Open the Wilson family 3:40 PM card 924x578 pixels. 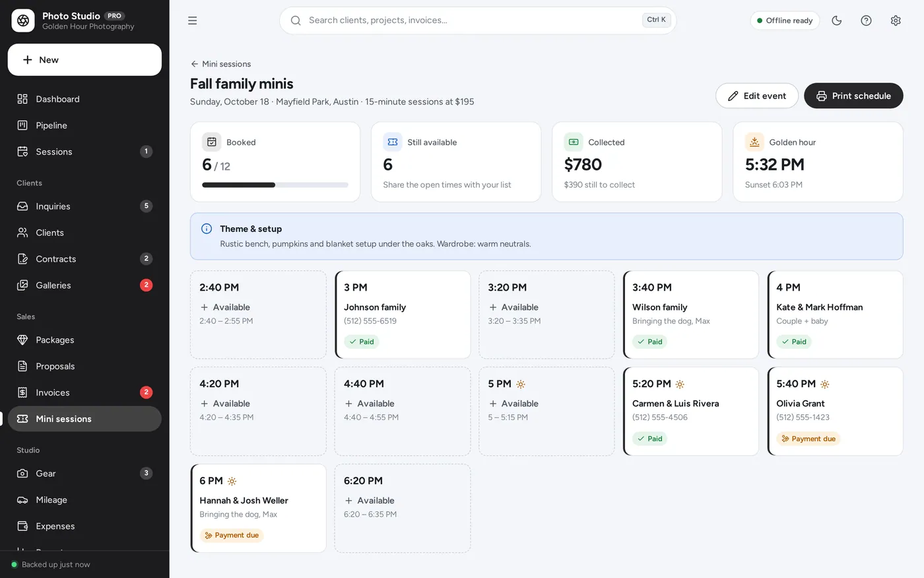point(691,314)
